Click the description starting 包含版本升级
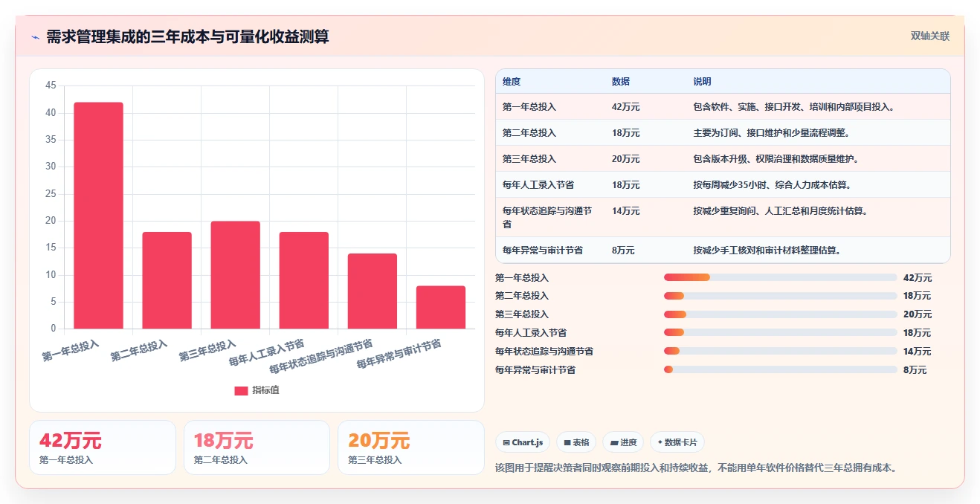Screen dimensions: 980x504 coord(776,159)
